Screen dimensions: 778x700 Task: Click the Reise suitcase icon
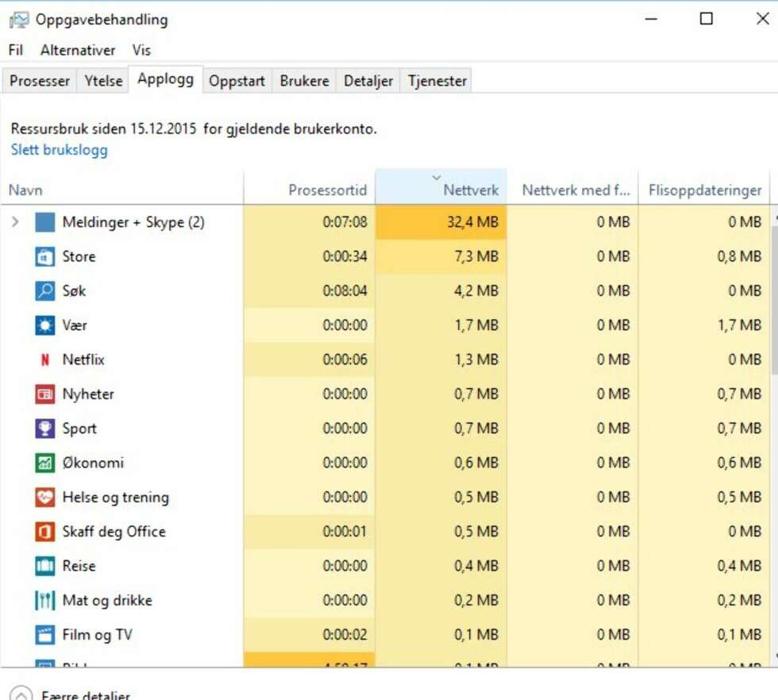[44, 566]
